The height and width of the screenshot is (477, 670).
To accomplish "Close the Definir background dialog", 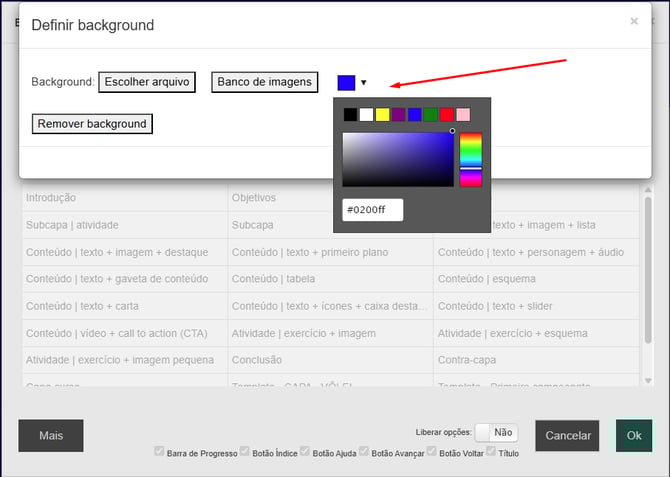I will coord(634,21).
